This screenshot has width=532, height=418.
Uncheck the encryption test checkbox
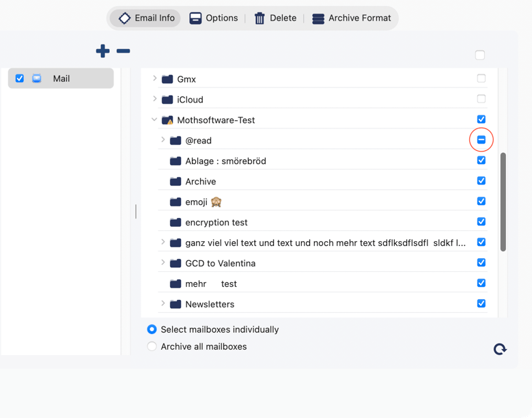pyautogui.click(x=481, y=221)
